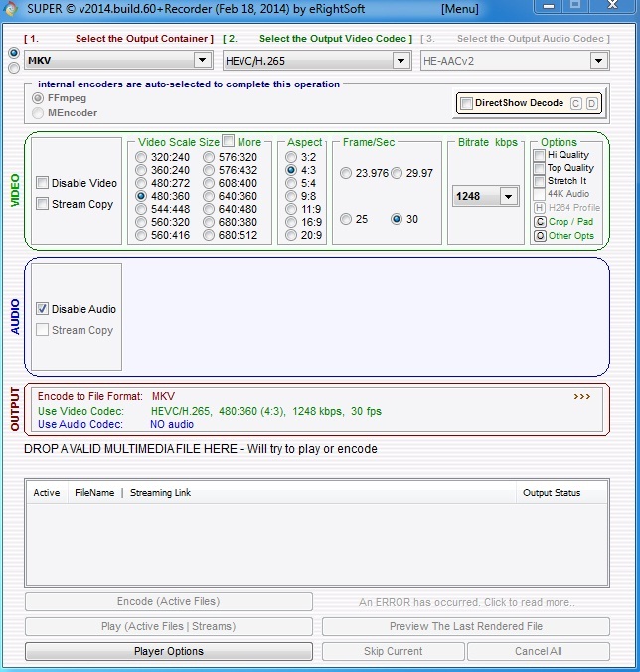The width and height of the screenshot is (640, 672).
Task: Uncheck the Disable Audio checkbox
Action: [42, 309]
